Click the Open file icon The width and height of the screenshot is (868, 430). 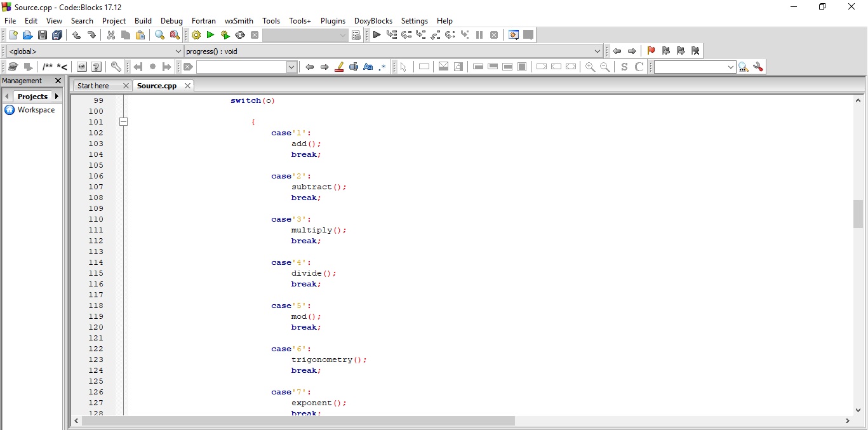27,35
